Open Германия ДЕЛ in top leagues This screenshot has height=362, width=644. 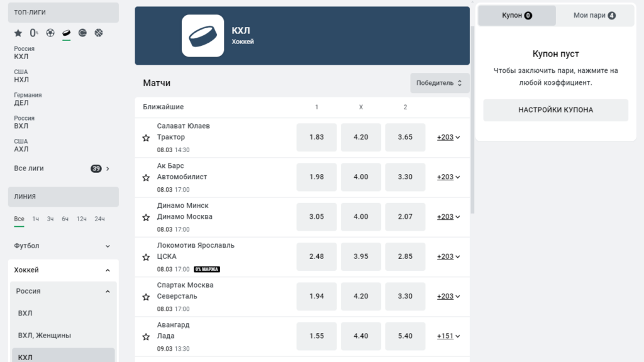28,99
